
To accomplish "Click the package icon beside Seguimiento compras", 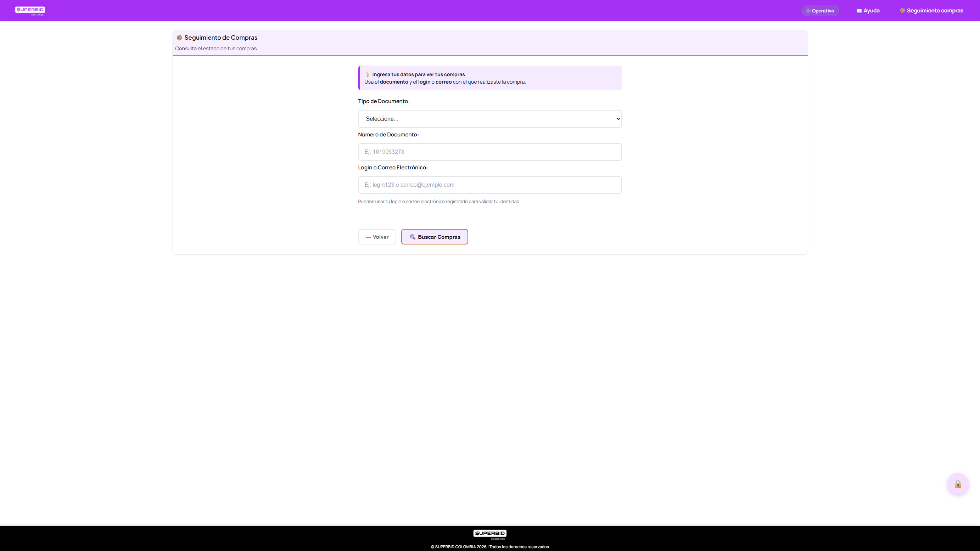I will (x=902, y=11).
